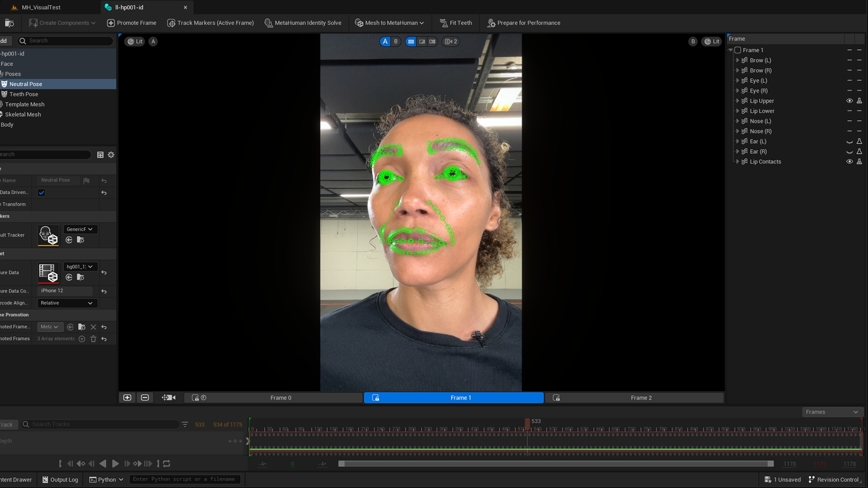Viewport: 868px width, 488px height.
Task: Uncheck the Data Driven checkbox
Action: pos(42,192)
